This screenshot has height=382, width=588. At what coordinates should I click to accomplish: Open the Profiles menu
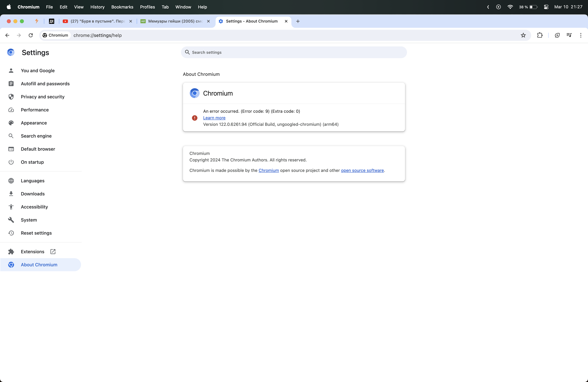pos(147,7)
